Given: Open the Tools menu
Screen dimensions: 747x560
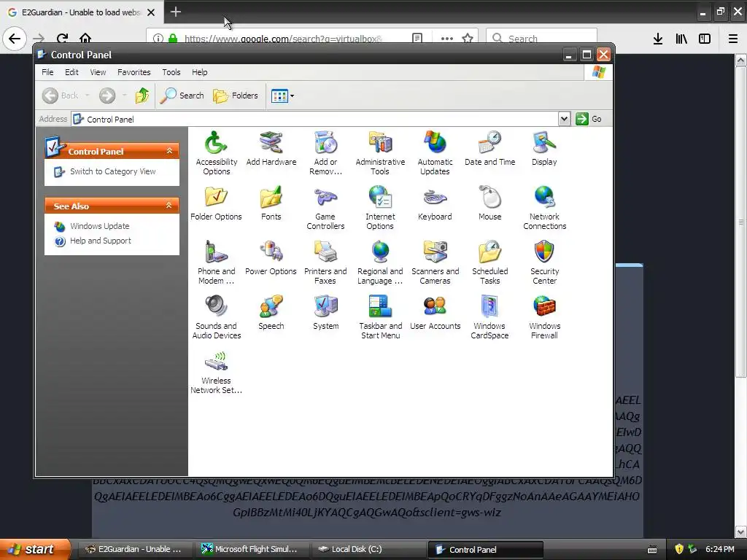Looking at the screenshot, I should [x=171, y=72].
